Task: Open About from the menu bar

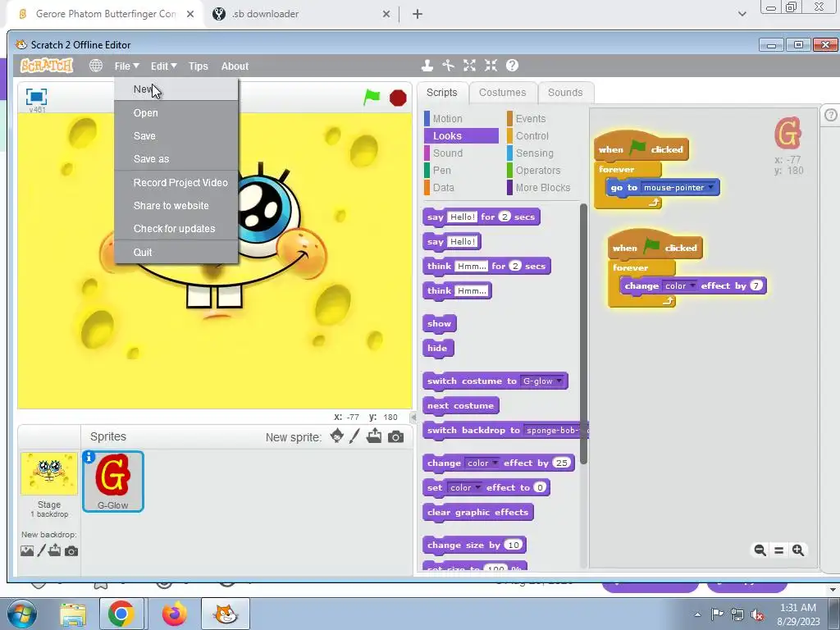Action: 235,66
